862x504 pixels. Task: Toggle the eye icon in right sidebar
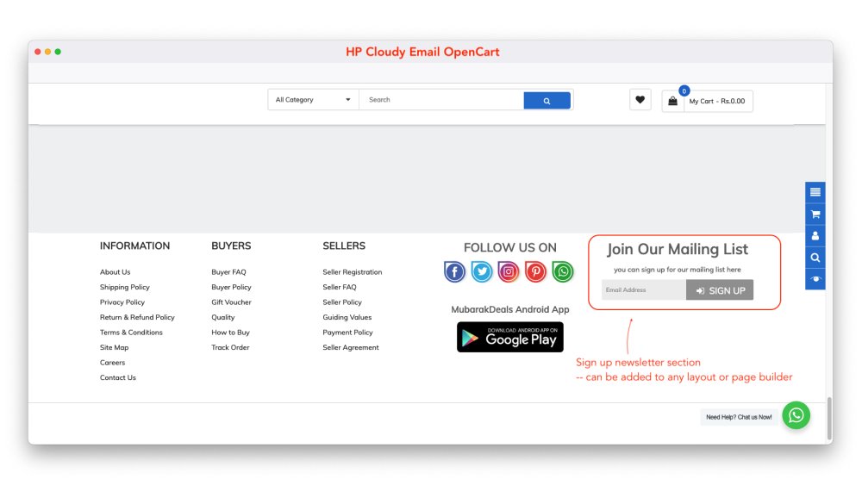(815, 279)
